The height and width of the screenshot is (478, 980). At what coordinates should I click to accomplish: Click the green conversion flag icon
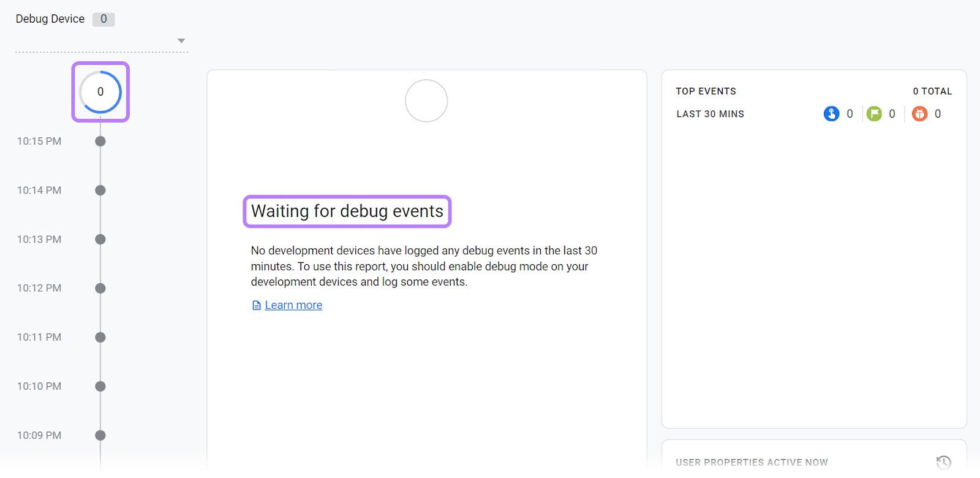(x=874, y=114)
